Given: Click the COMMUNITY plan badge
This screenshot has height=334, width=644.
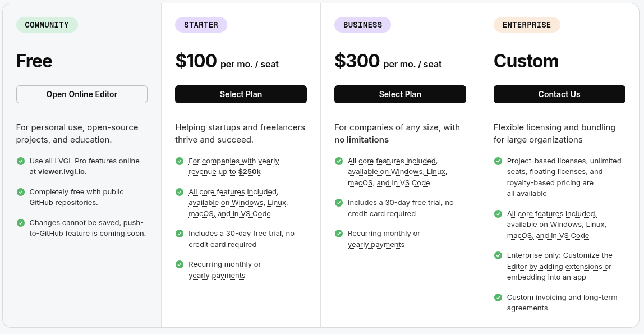Looking at the screenshot, I should [47, 25].
